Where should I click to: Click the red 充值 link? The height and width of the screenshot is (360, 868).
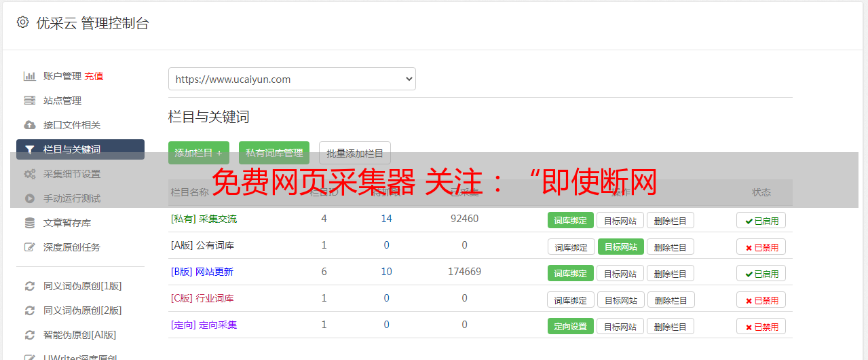coord(94,76)
